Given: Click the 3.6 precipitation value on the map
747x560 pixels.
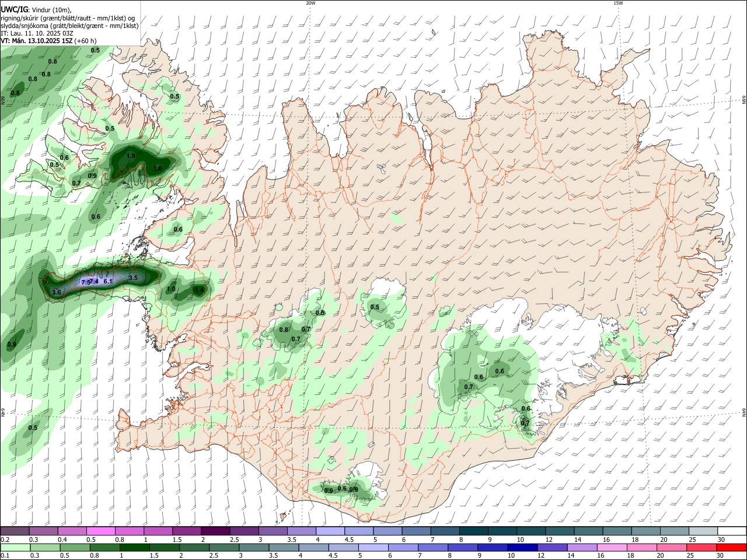Looking at the screenshot, I should [x=57, y=292].
